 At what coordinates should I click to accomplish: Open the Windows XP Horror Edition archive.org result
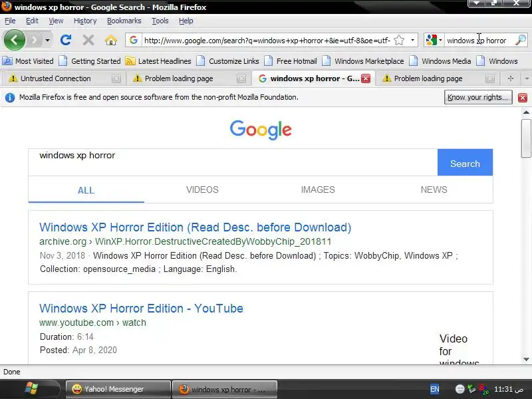click(x=195, y=227)
